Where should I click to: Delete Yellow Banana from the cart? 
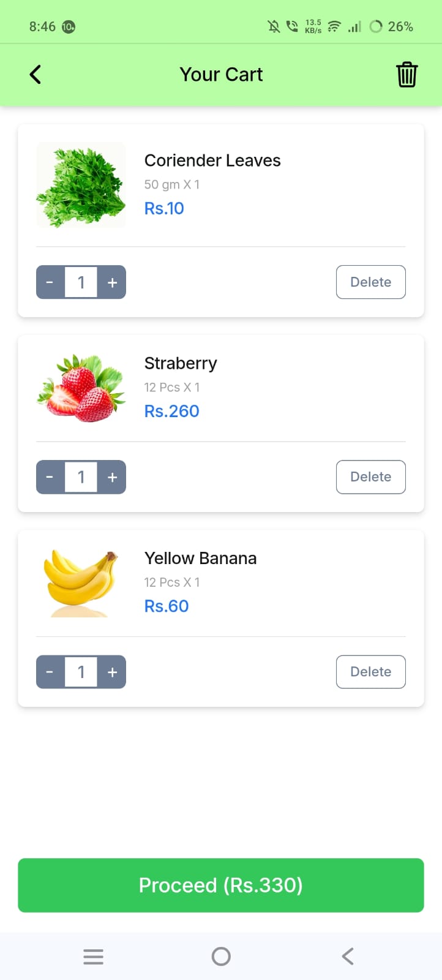pyautogui.click(x=370, y=672)
